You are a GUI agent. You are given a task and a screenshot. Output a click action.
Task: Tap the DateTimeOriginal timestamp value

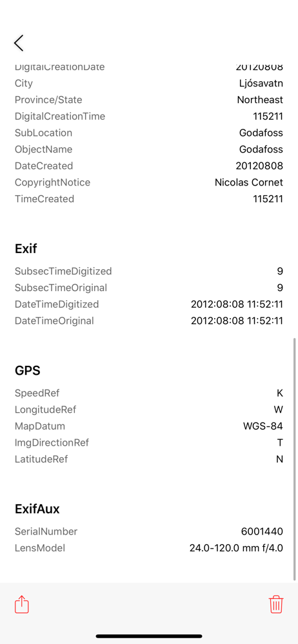point(237,321)
